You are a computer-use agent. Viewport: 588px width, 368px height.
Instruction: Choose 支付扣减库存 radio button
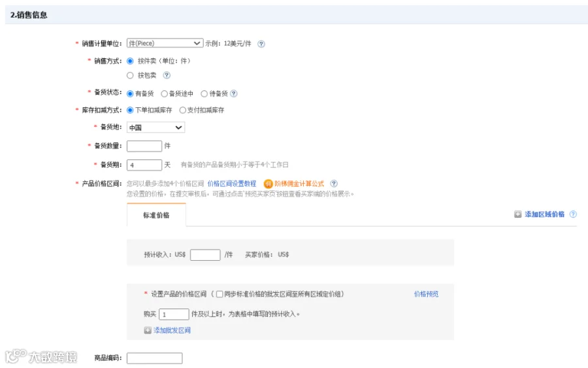tap(183, 110)
